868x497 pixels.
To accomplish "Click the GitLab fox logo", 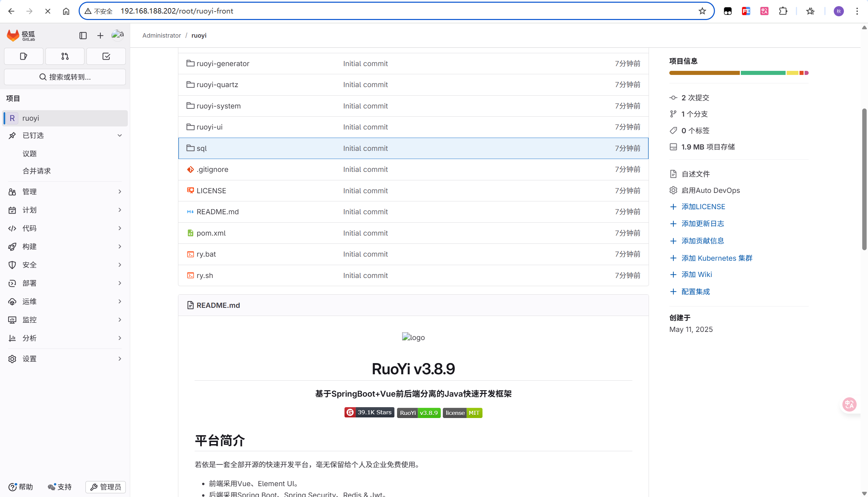I will pos(13,36).
